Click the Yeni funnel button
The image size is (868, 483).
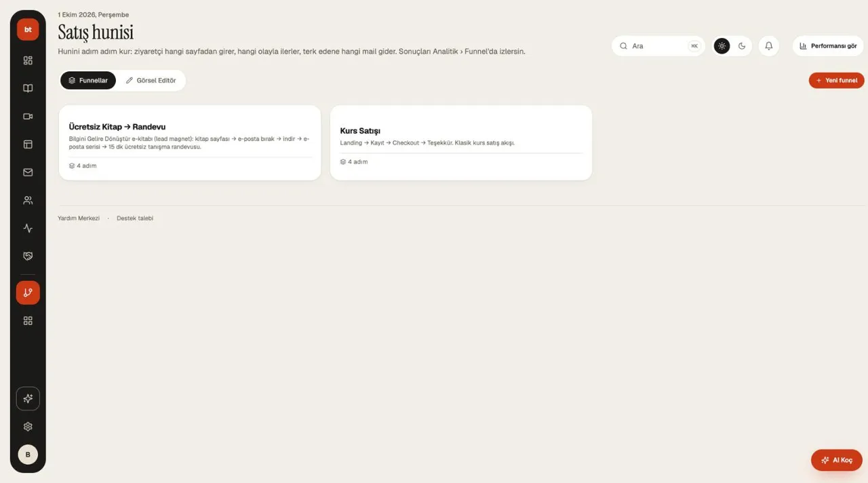836,80
